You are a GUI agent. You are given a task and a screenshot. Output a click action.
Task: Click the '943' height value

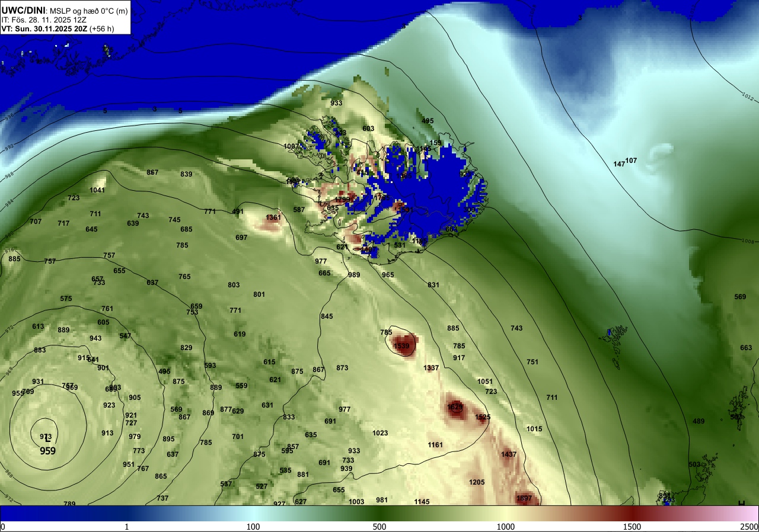tap(95, 338)
